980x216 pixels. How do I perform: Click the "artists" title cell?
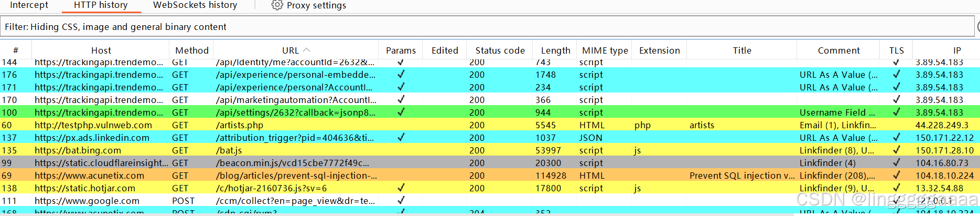[742, 125]
